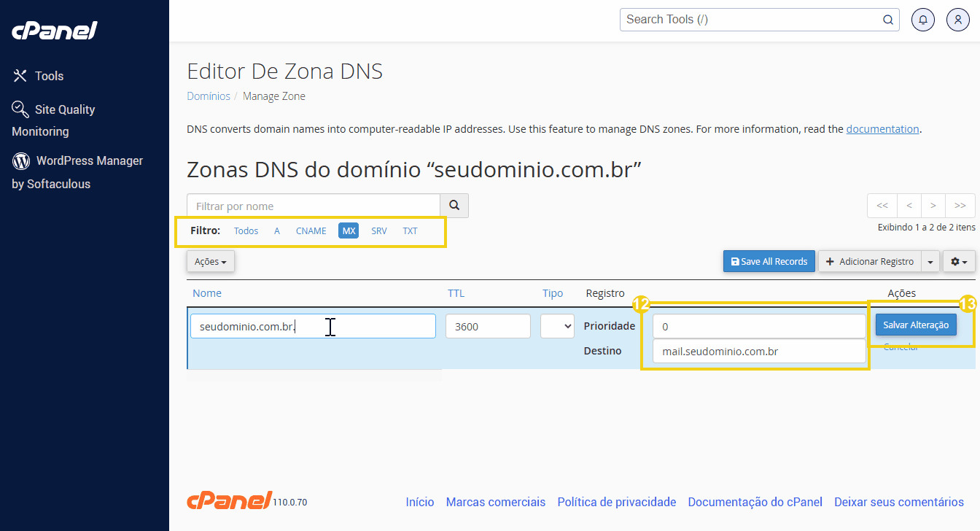Select the A record filter

[277, 230]
